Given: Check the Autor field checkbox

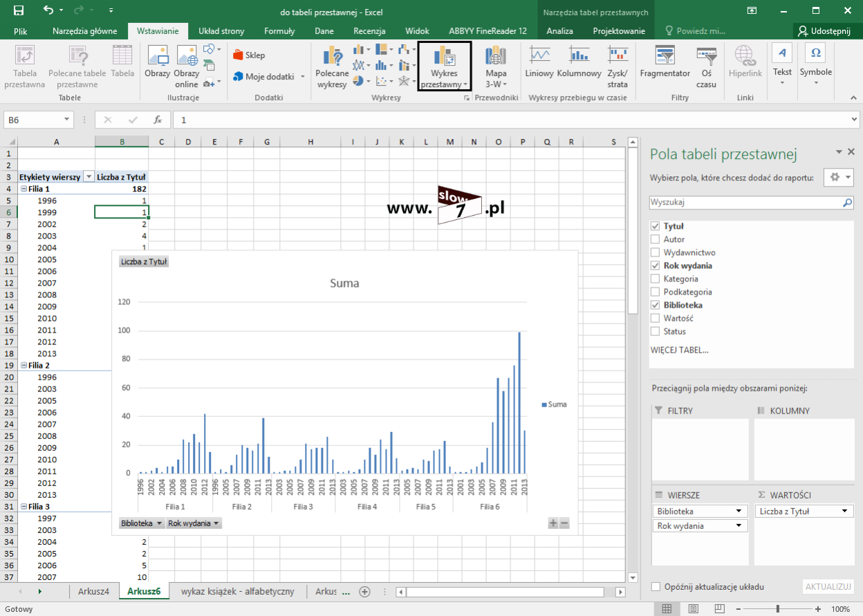Looking at the screenshot, I should (655, 239).
